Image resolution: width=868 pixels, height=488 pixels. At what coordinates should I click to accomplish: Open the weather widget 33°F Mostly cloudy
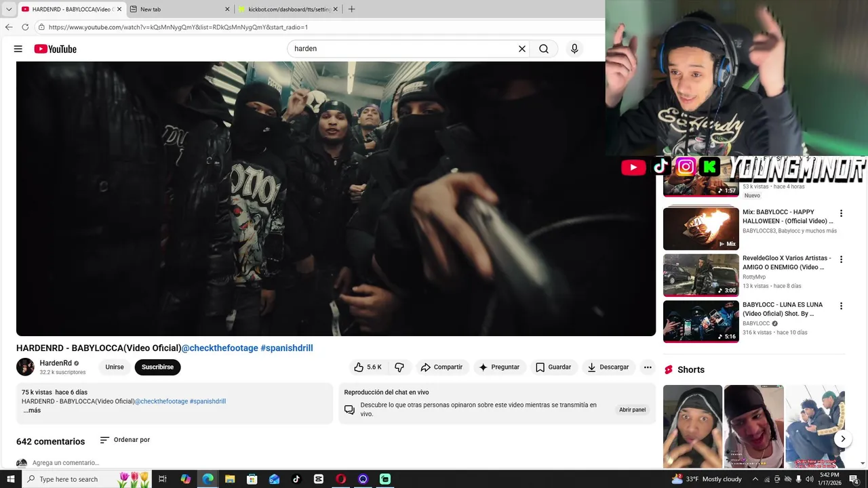pos(707,479)
